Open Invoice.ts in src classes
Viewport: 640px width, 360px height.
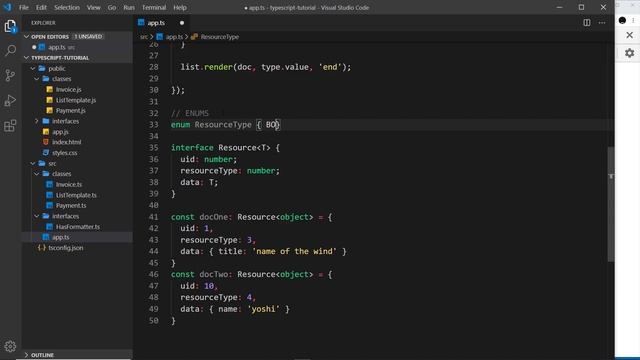click(x=69, y=184)
